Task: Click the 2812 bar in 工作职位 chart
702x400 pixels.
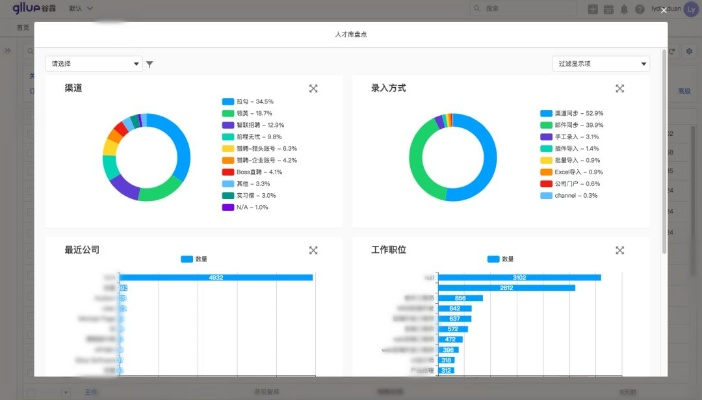Action: [x=506, y=288]
